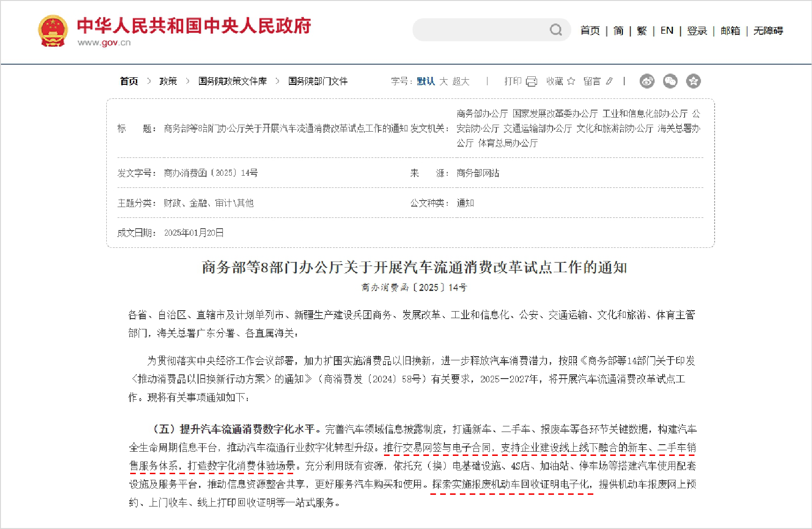This screenshot has height=529, width=812.
Task: Open 国务院政策文件库 breadcrumb link
Action: coord(232,81)
